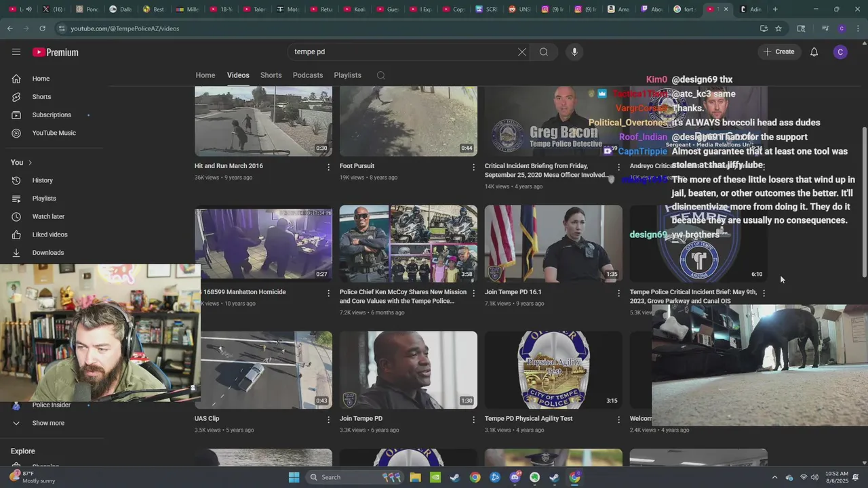This screenshot has height=488, width=868.
Task: Open the YouTube hamburger guide menu
Action: tap(16, 52)
